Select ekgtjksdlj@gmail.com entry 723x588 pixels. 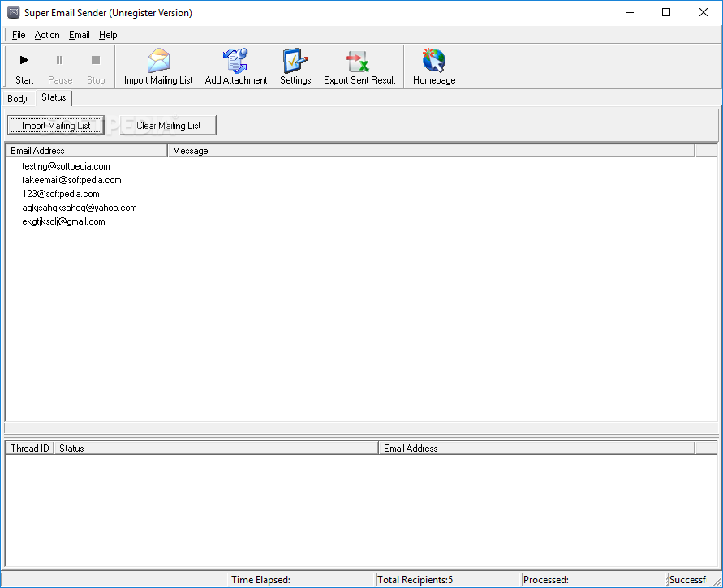click(x=63, y=221)
